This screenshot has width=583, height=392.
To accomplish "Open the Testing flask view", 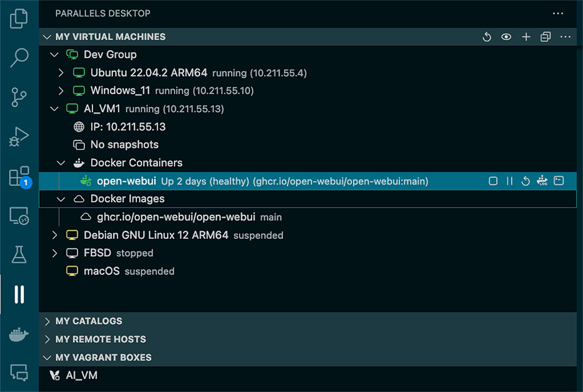I will point(18,255).
